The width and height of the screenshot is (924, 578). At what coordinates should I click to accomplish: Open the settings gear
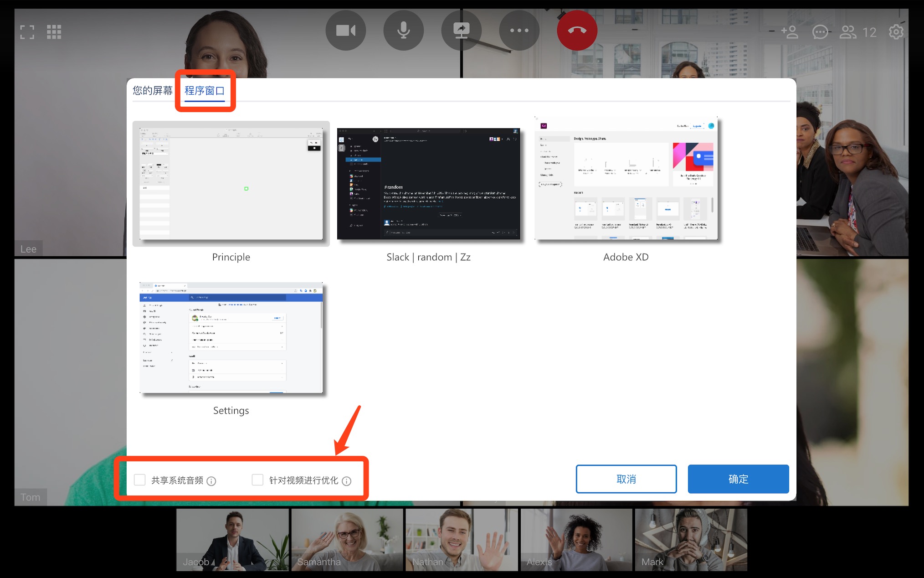click(896, 32)
